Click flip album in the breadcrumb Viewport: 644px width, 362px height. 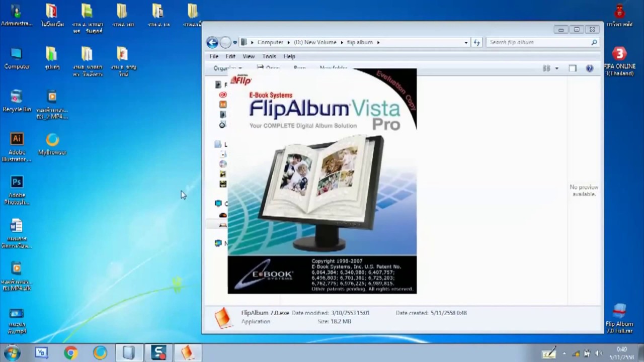click(360, 43)
